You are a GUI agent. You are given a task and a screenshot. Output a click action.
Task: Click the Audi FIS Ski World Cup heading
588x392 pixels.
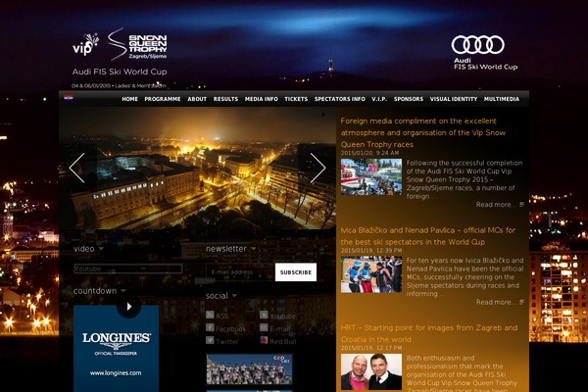click(120, 72)
